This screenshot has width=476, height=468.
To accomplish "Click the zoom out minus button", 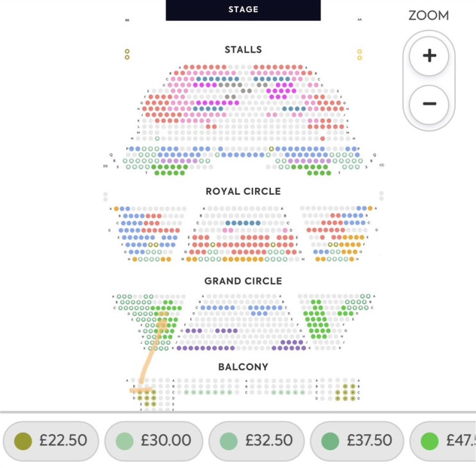I will click(x=429, y=104).
